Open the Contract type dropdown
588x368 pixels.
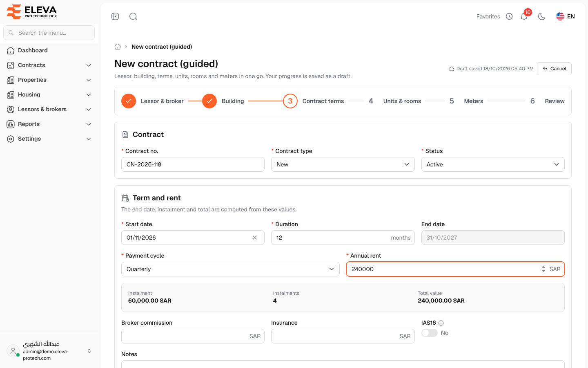pyautogui.click(x=343, y=164)
